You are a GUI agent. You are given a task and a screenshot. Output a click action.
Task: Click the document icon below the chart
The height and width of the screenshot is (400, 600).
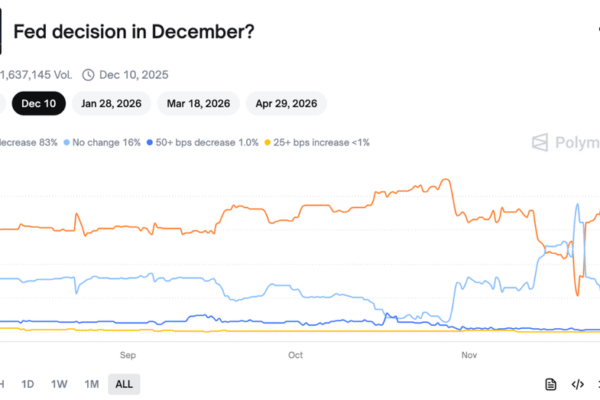(x=551, y=384)
